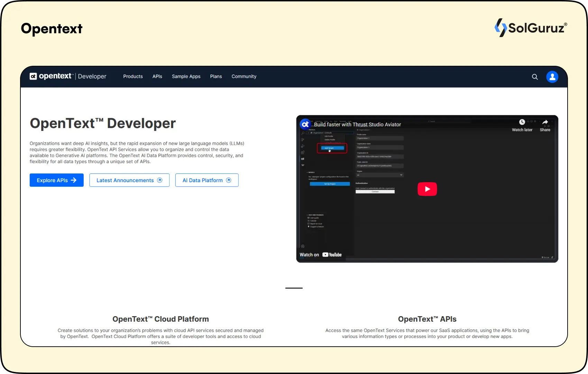Click the search icon in Thrust Studio's sidebar

302,133
